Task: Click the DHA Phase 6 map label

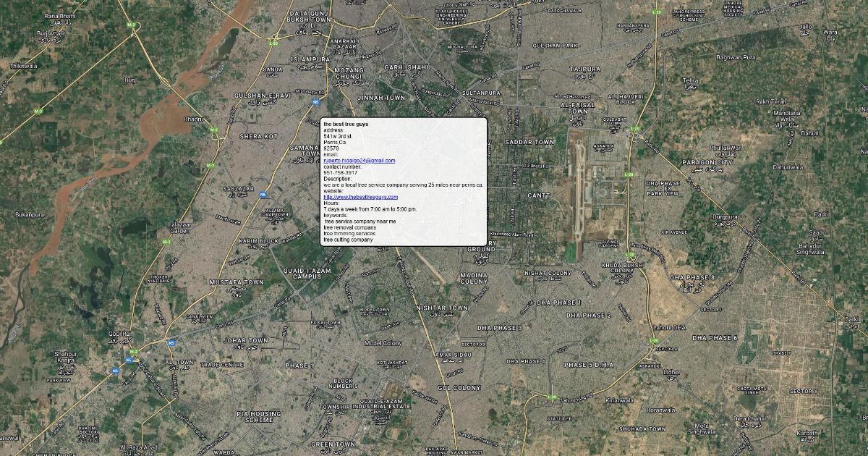Action: pos(715,338)
